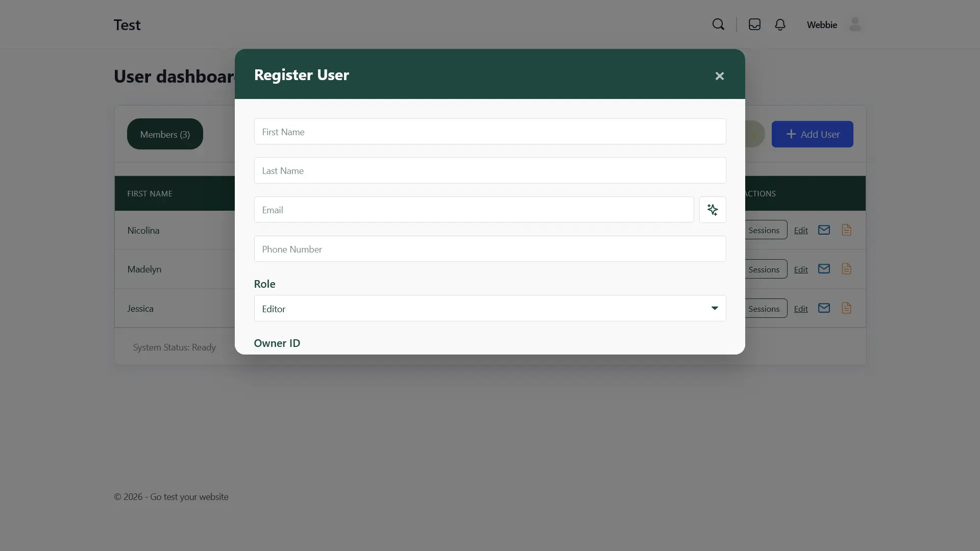Select the Members (3) tab
The width and height of the screenshot is (980, 551).
pyautogui.click(x=165, y=134)
